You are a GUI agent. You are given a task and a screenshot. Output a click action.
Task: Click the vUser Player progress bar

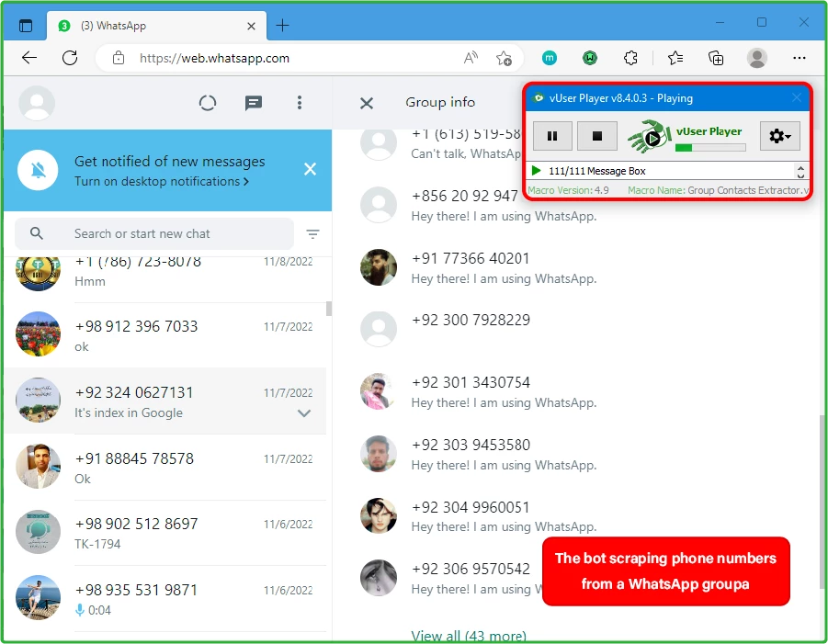tap(710, 148)
